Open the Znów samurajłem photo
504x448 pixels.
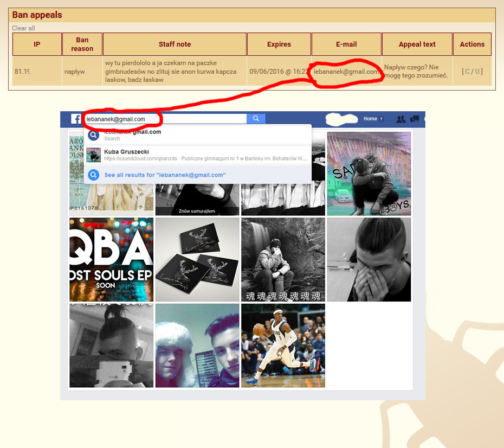click(197, 200)
